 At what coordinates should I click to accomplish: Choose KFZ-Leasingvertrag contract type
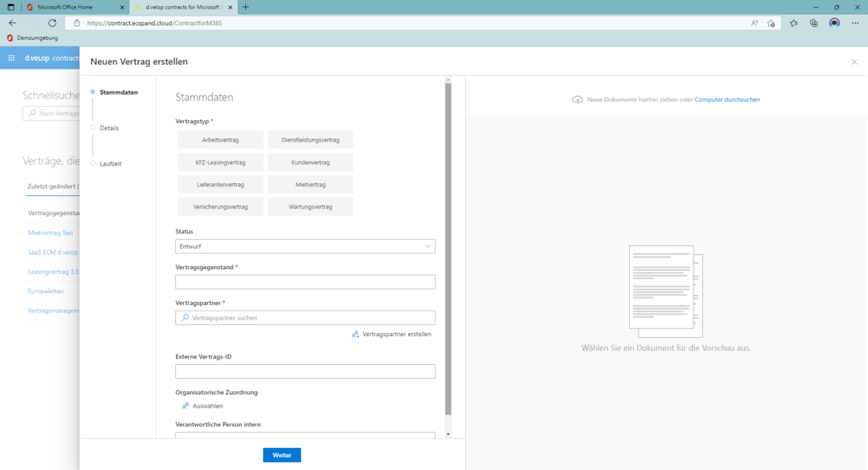click(x=221, y=163)
